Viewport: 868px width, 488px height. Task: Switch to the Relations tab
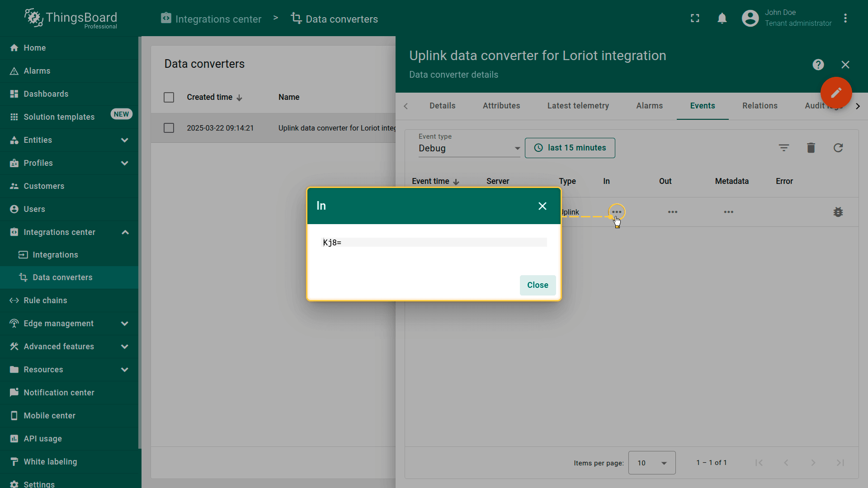(x=759, y=106)
